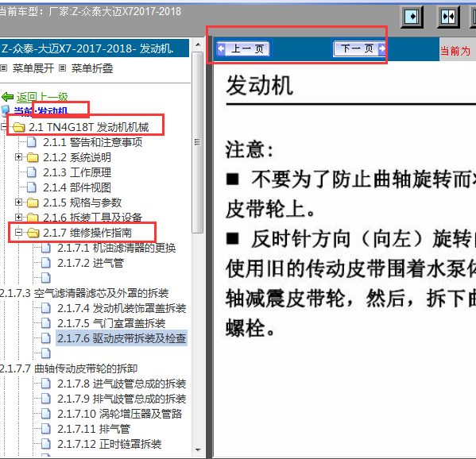Expand the 2.1.5 规格与参数 node
Screen dimensions: 476x459
point(18,202)
